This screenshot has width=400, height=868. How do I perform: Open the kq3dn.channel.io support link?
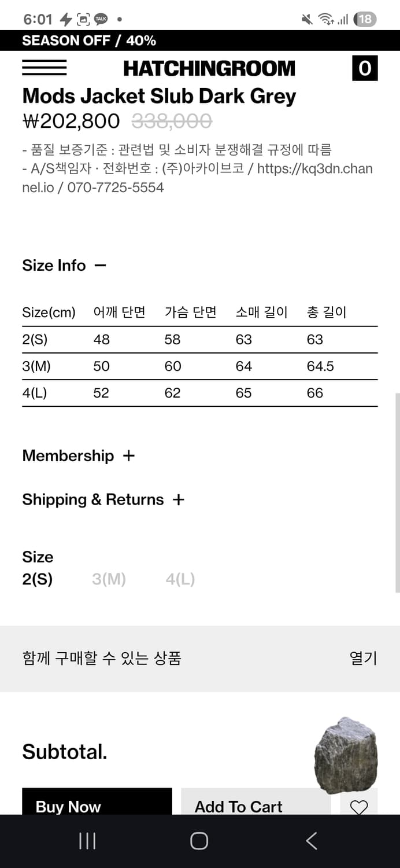(x=314, y=168)
